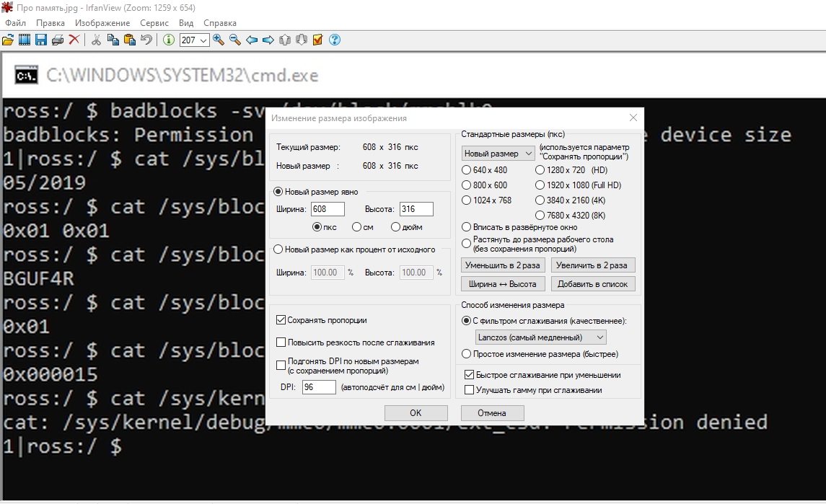Open the slideshow filmstrip icon

pyautogui.click(x=25, y=40)
